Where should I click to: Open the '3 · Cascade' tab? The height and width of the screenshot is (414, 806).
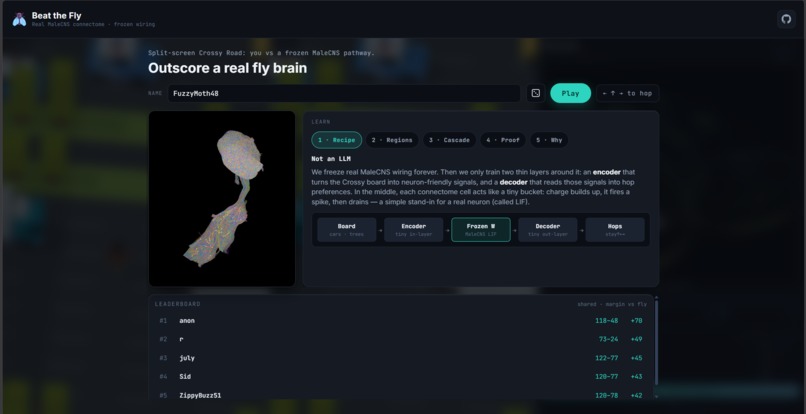point(449,140)
